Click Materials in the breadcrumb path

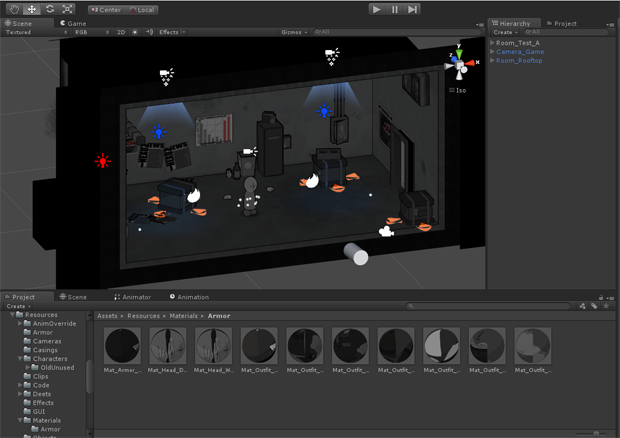pyautogui.click(x=183, y=316)
